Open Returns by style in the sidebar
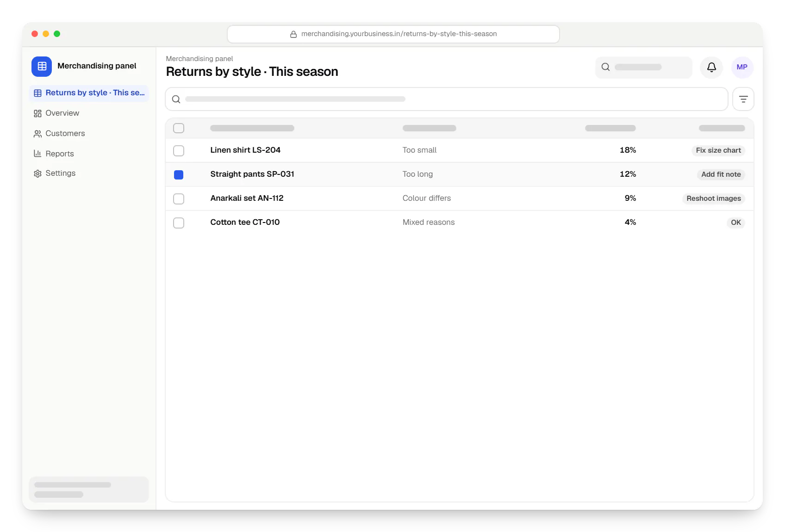This screenshot has height=532, width=785. click(89, 93)
